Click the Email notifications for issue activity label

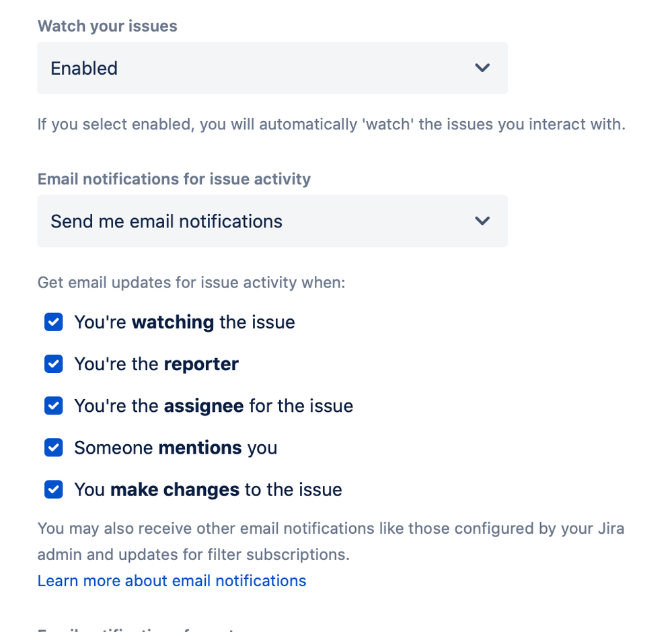click(x=174, y=179)
